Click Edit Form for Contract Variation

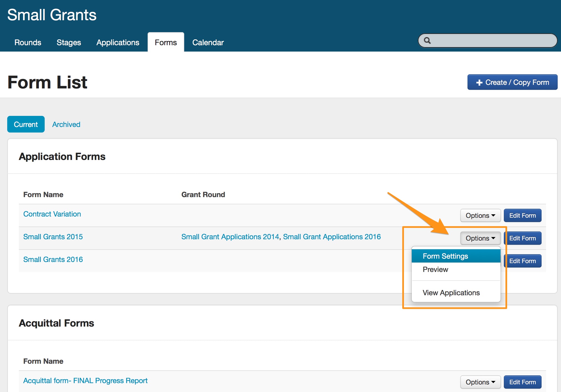pos(522,215)
